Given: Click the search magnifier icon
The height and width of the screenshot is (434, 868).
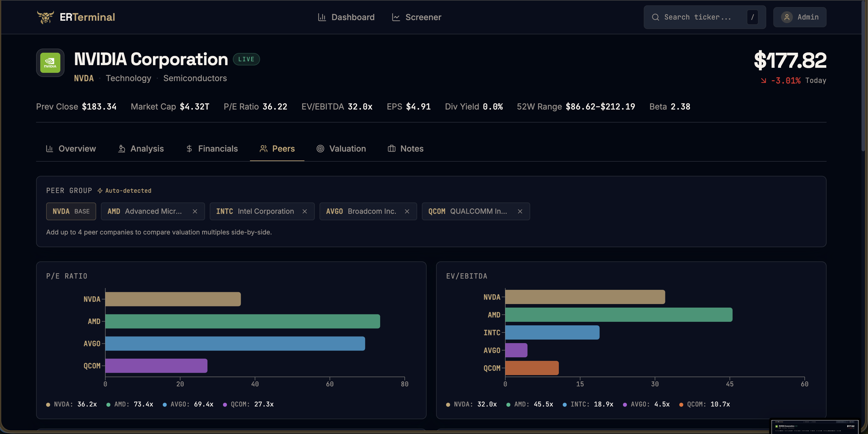Looking at the screenshot, I should (x=656, y=17).
